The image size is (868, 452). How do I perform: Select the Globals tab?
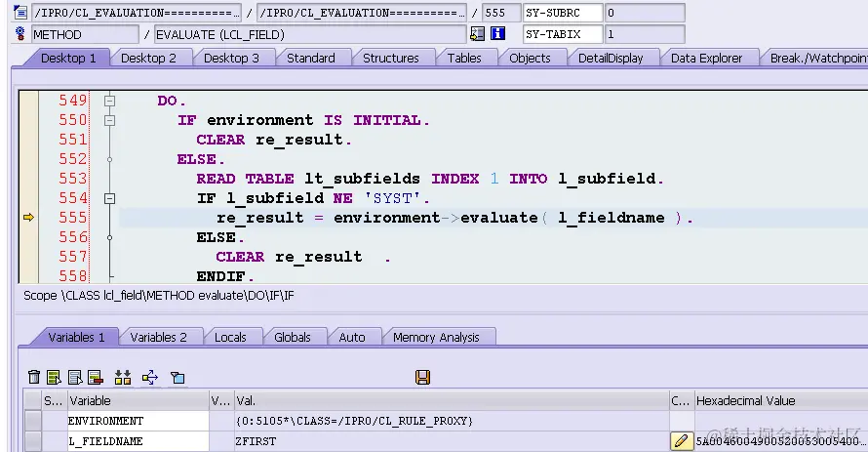293,338
